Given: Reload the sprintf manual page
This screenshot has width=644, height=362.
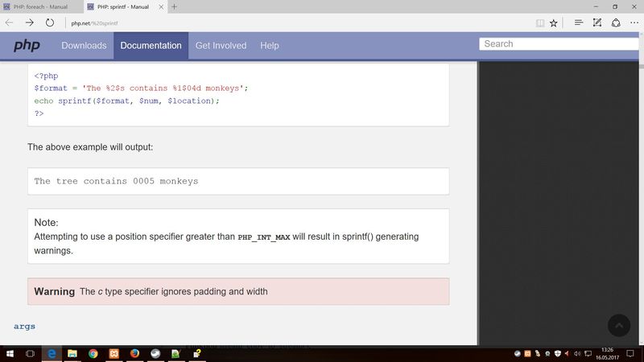Looking at the screenshot, I should 50,23.
